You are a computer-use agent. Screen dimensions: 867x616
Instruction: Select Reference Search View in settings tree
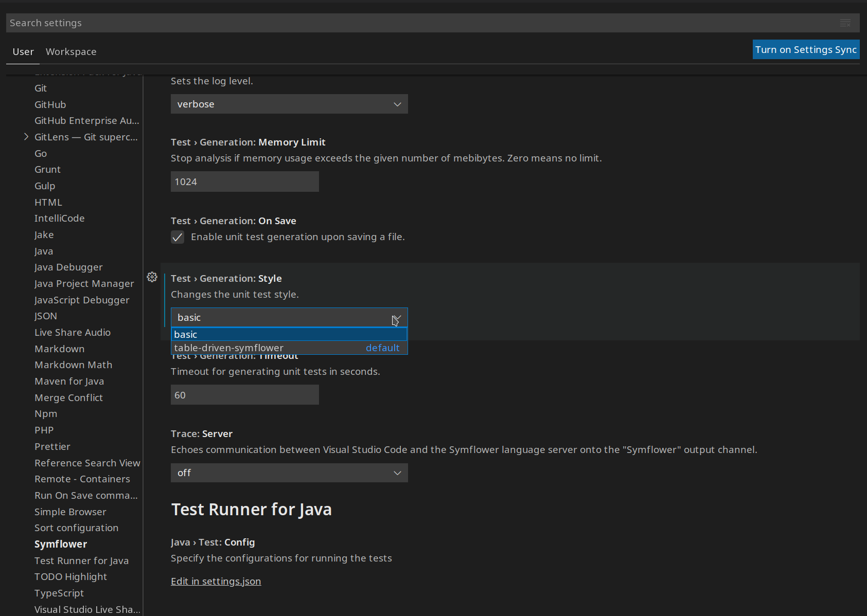tap(87, 463)
